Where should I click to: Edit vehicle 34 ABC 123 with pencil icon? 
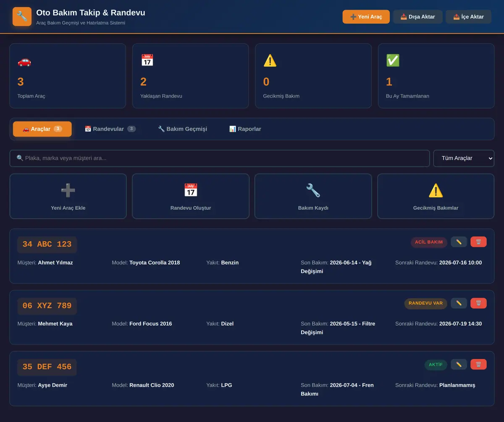pyautogui.click(x=459, y=242)
